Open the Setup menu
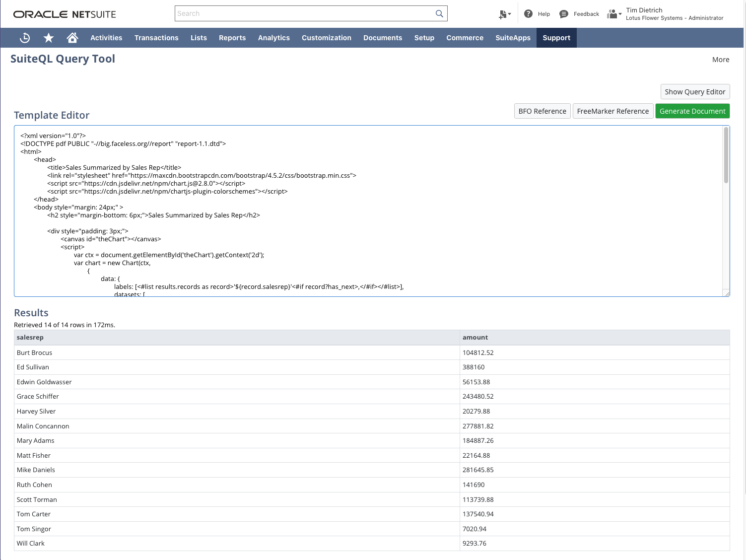Image resolution: width=746 pixels, height=560 pixels. (424, 38)
